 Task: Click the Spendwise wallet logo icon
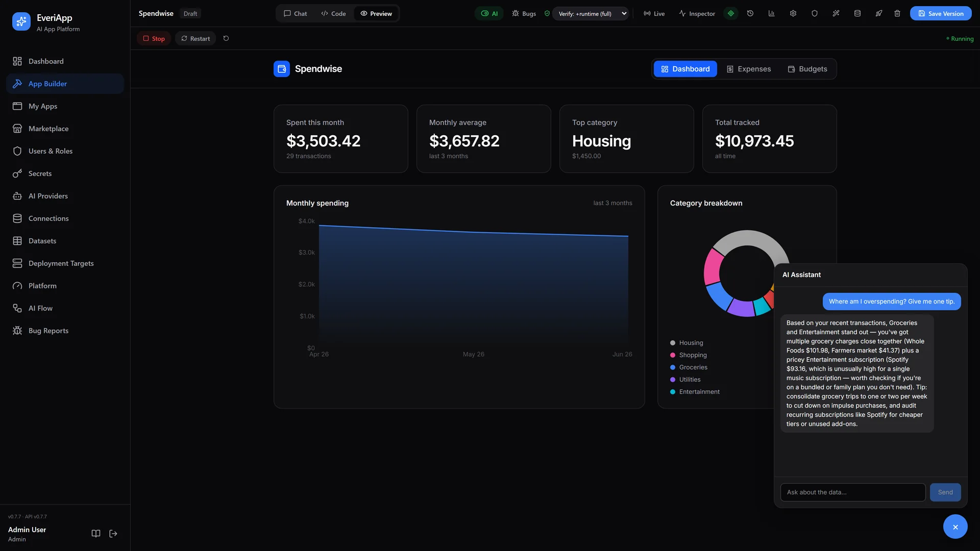coord(282,69)
